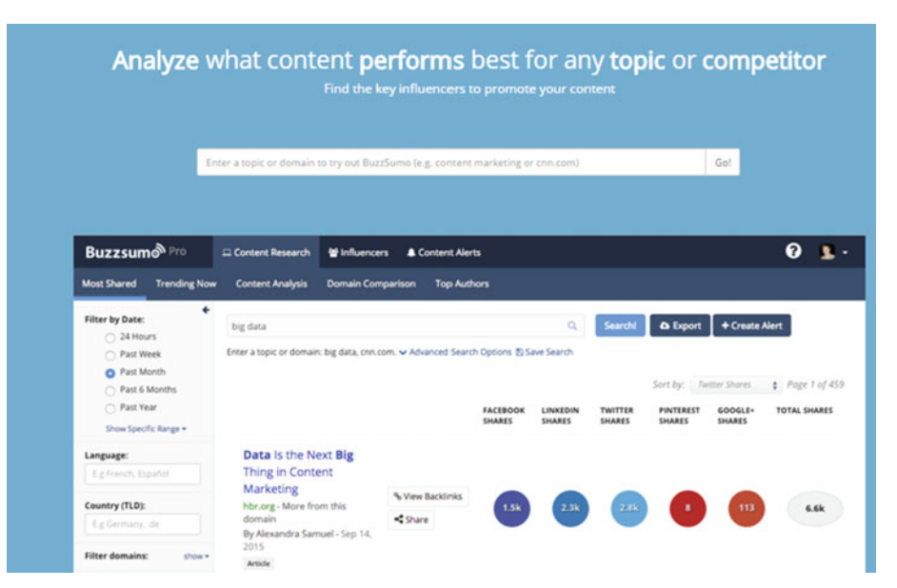The image size is (897, 588).
Task: Open the Content Research tab
Action: tap(267, 252)
